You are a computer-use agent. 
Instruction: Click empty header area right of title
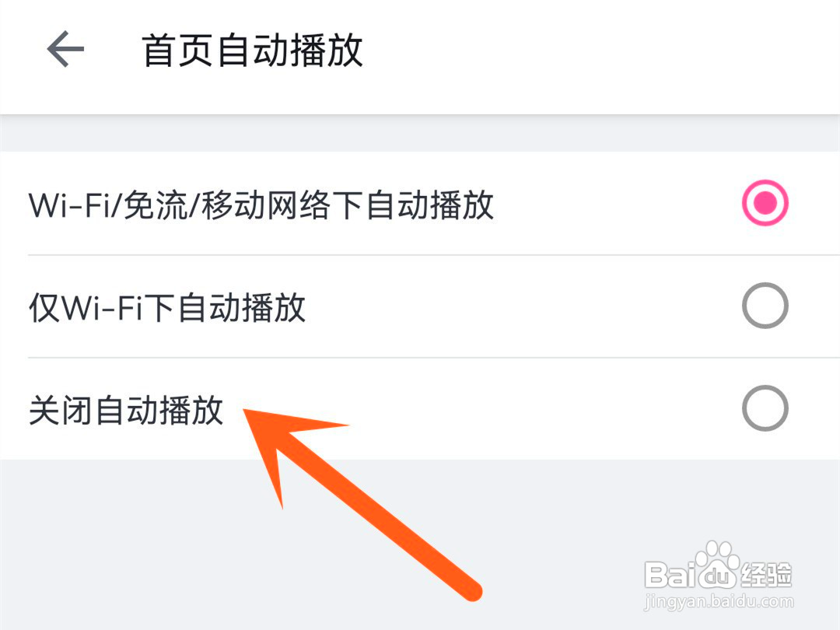[600, 51]
